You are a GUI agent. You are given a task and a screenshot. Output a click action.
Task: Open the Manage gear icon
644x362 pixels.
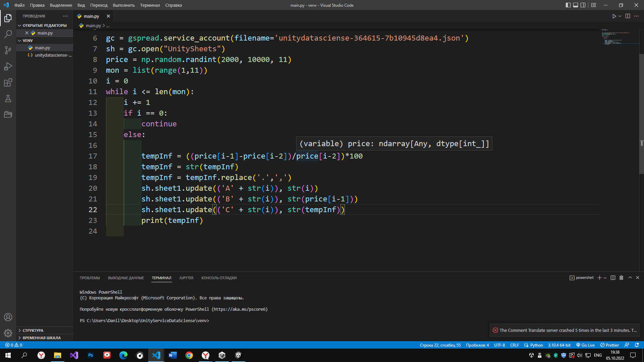click(x=8, y=333)
